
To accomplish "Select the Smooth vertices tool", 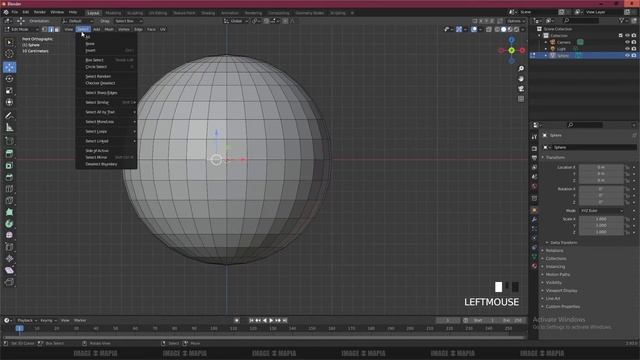I will 9,235.
